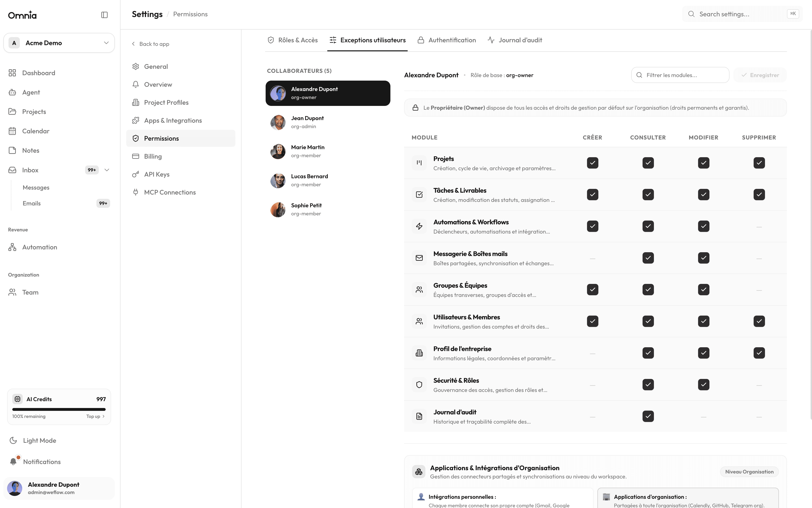
Task: Select the Exceptions utilisateurs tab
Action: tap(367, 40)
